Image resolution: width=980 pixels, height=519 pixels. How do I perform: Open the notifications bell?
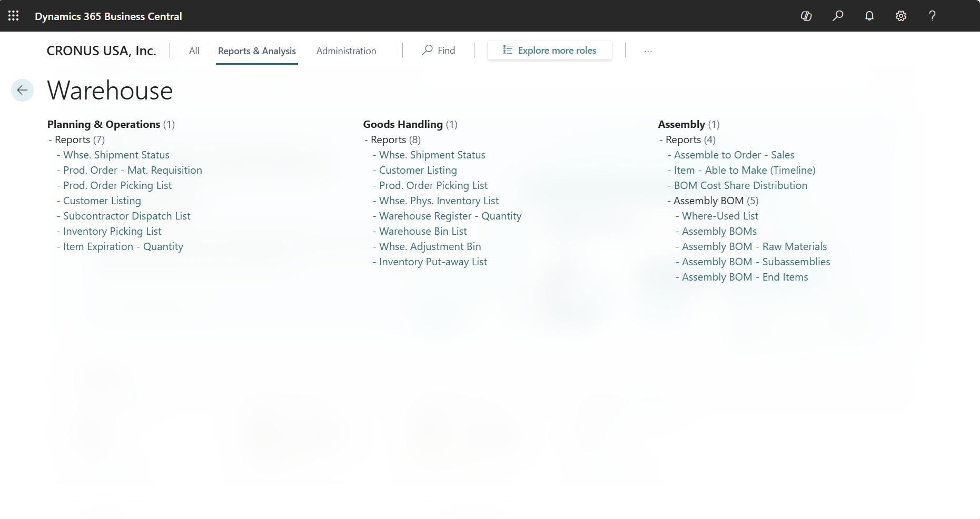869,16
